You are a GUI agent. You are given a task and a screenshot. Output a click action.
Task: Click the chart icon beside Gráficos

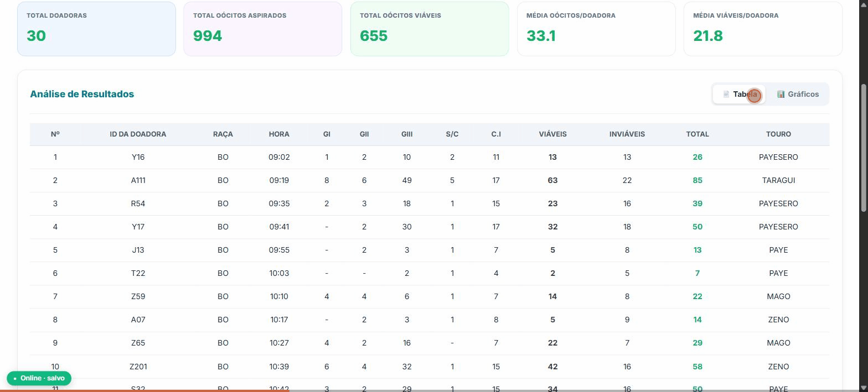(781, 94)
